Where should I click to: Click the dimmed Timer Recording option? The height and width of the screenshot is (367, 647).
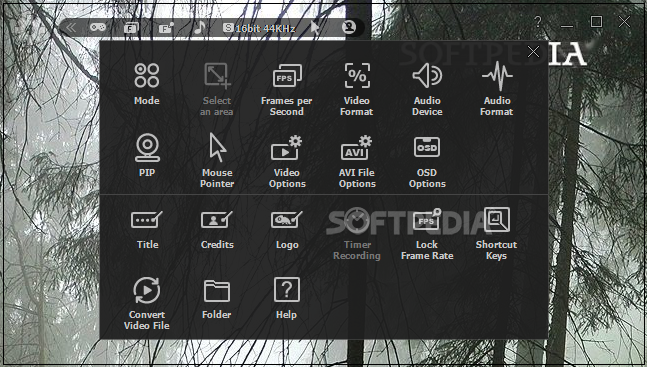pyautogui.click(x=357, y=234)
